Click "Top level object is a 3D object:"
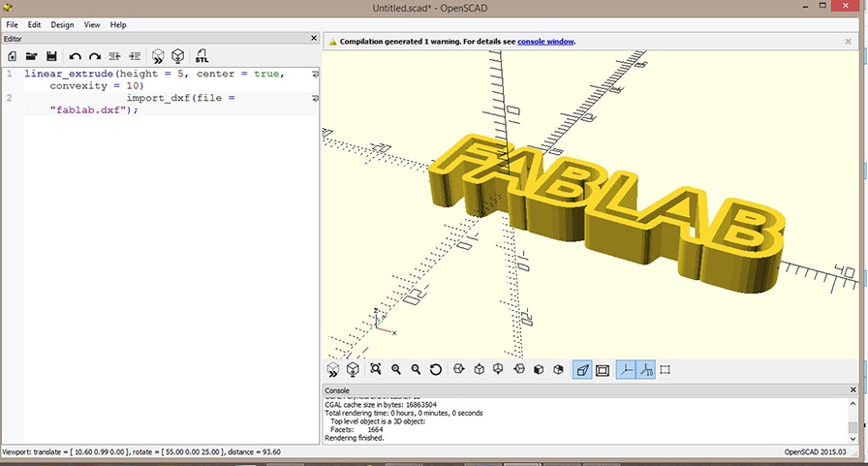Screen dimensions: 868x466 coord(378,421)
